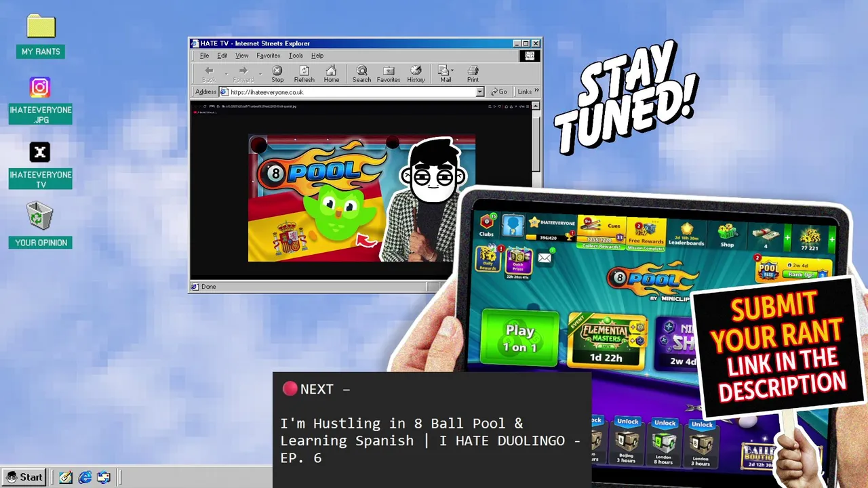Click the Done status bar text
Image resolution: width=868 pixels, height=488 pixels.
tap(208, 287)
